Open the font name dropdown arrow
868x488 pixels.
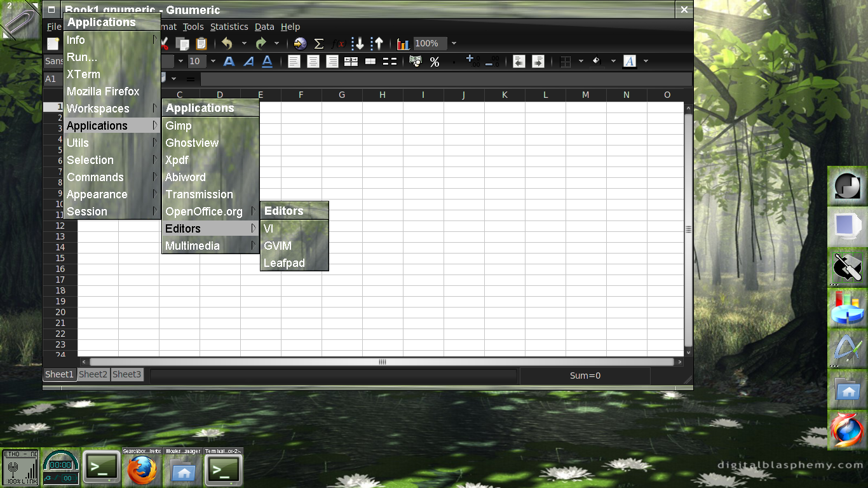pyautogui.click(x=180, y=62)
